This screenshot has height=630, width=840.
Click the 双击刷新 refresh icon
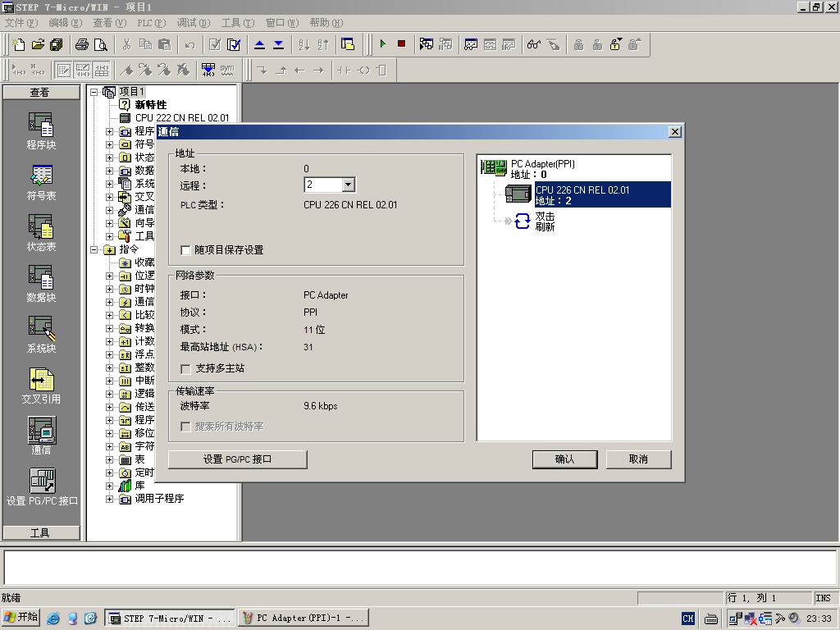(522, 221)
